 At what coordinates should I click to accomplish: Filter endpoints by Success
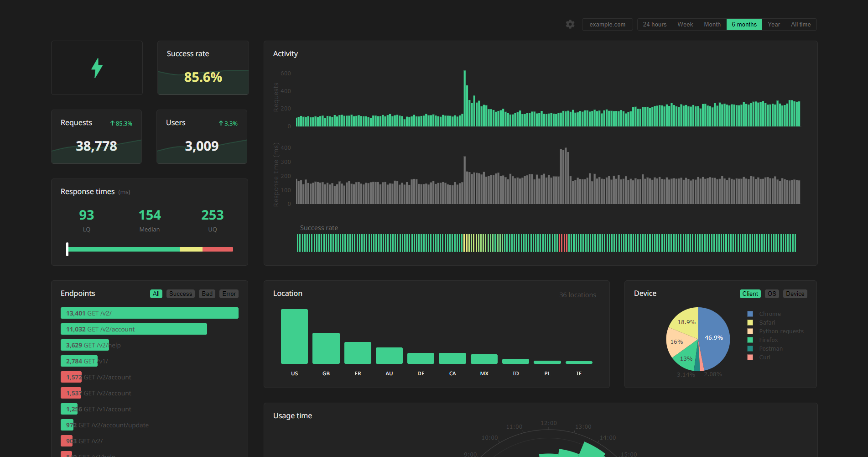181,294
